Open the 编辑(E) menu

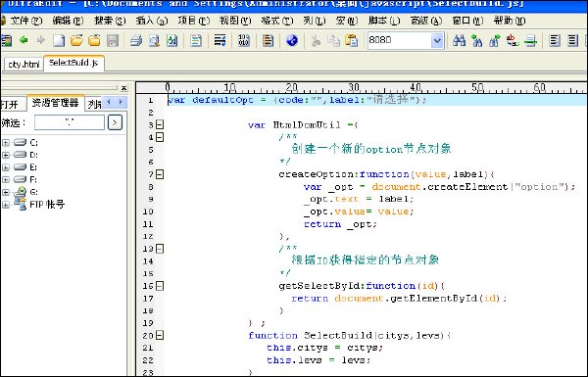click(x=68, y=21)
